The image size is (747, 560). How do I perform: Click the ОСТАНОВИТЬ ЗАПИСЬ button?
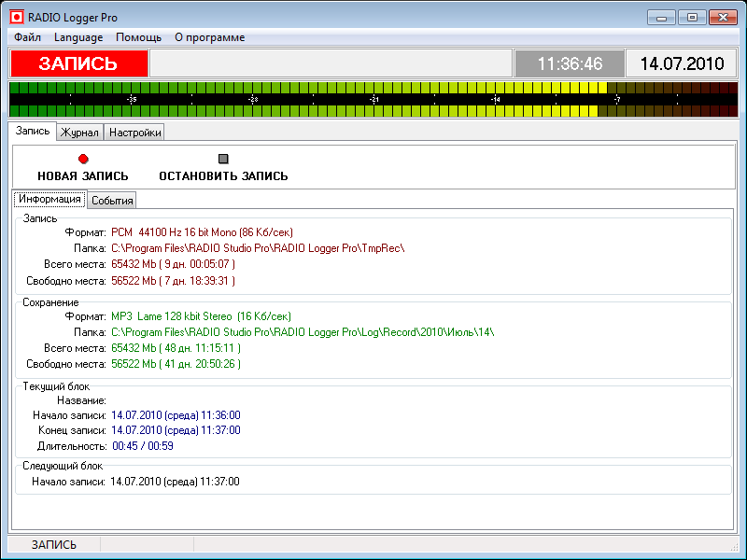click(223, 168)
